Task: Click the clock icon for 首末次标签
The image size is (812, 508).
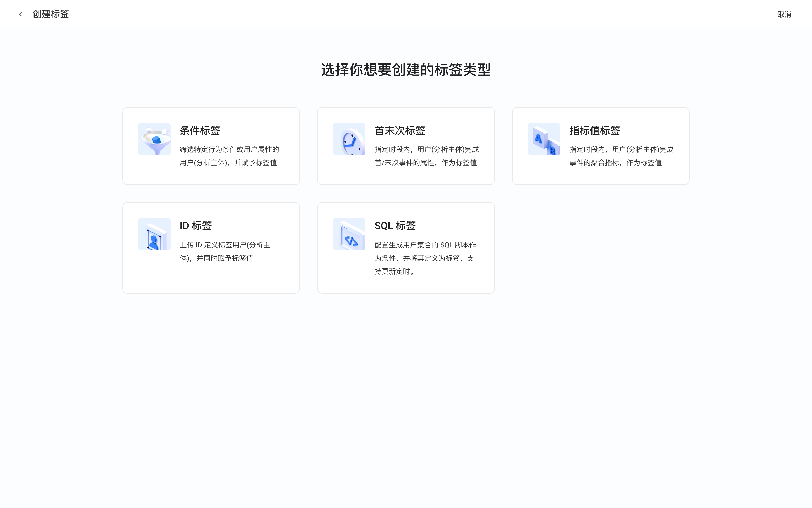Action: click(x=349, y=139)
